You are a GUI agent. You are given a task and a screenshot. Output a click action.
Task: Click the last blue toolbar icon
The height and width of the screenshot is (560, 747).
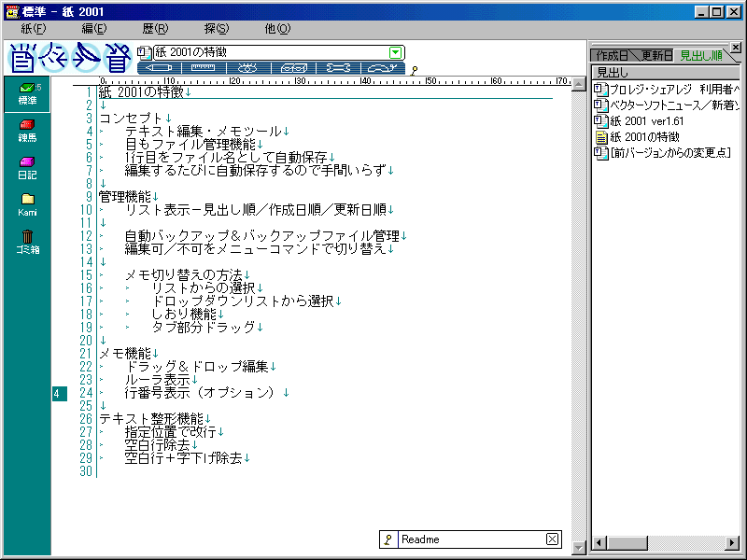click(x=383, y=68)
